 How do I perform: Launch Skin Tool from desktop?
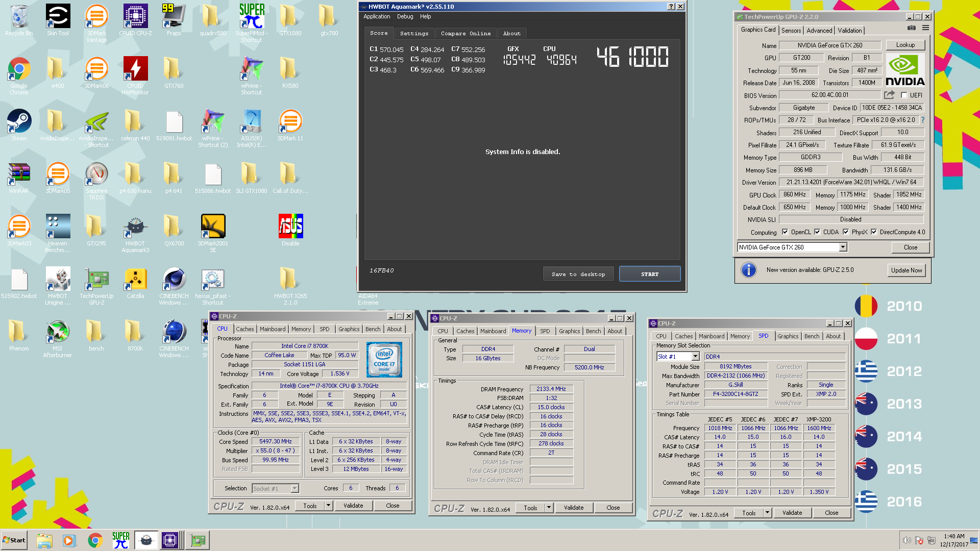tap(58, 19)
